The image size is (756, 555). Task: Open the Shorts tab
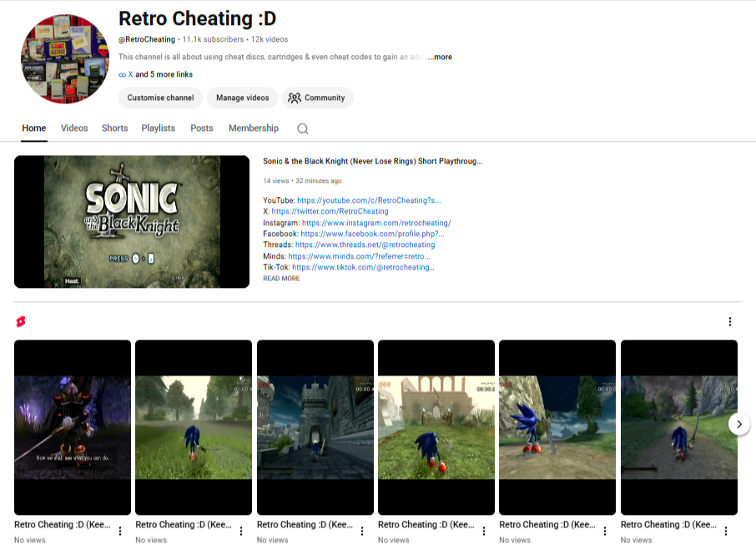tap(115, 129)
